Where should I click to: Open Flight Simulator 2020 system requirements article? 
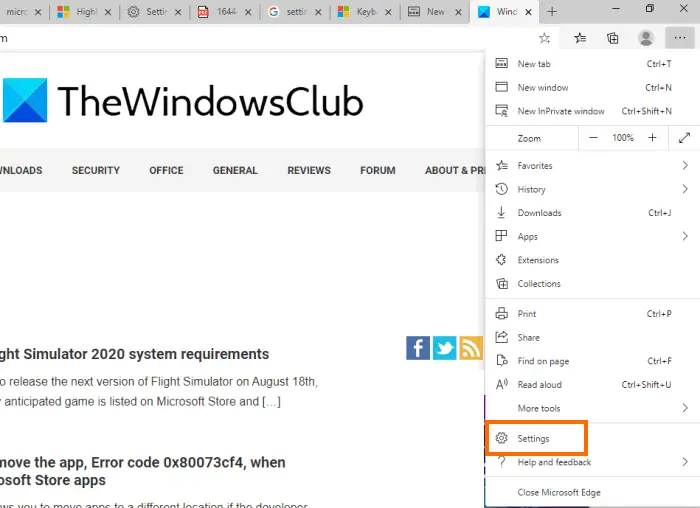pos(134,354)
